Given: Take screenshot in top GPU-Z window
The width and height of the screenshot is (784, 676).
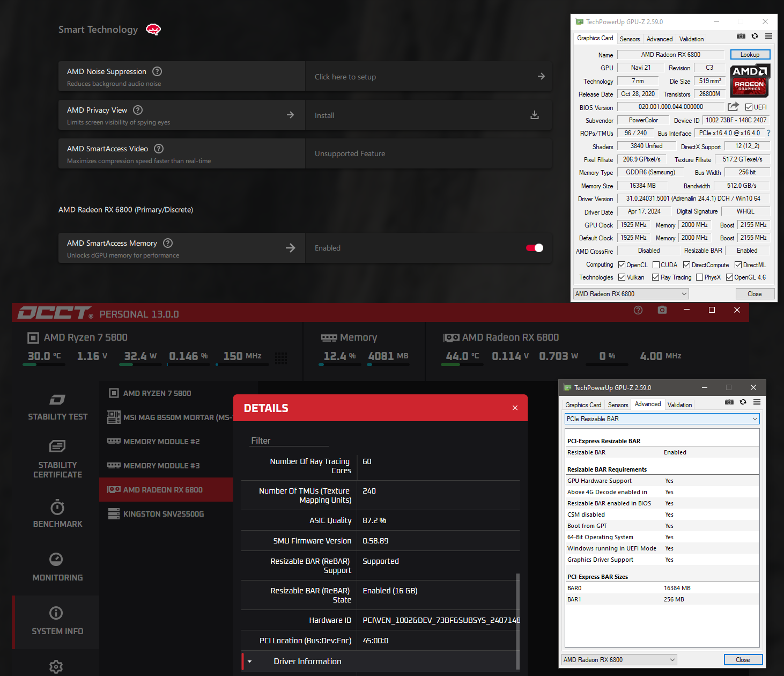Looking at the screenshot, I should coord(741,36).
